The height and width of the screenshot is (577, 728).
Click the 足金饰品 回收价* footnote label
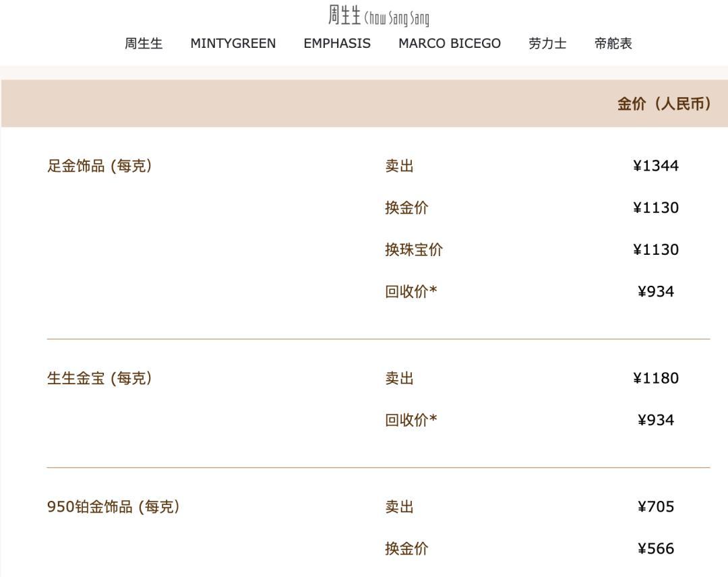pos(411,291)
